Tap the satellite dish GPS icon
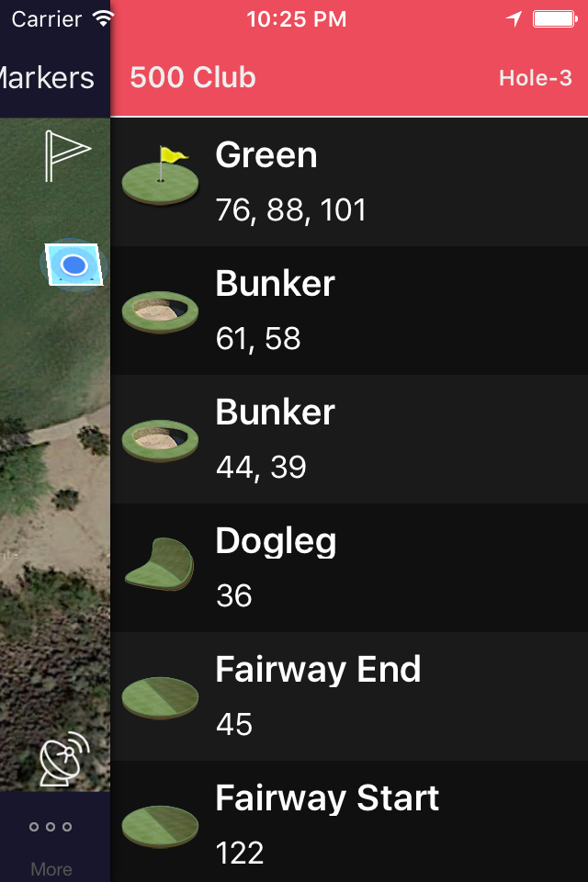This screenshot has height=882, width=588. click(64, 758)
